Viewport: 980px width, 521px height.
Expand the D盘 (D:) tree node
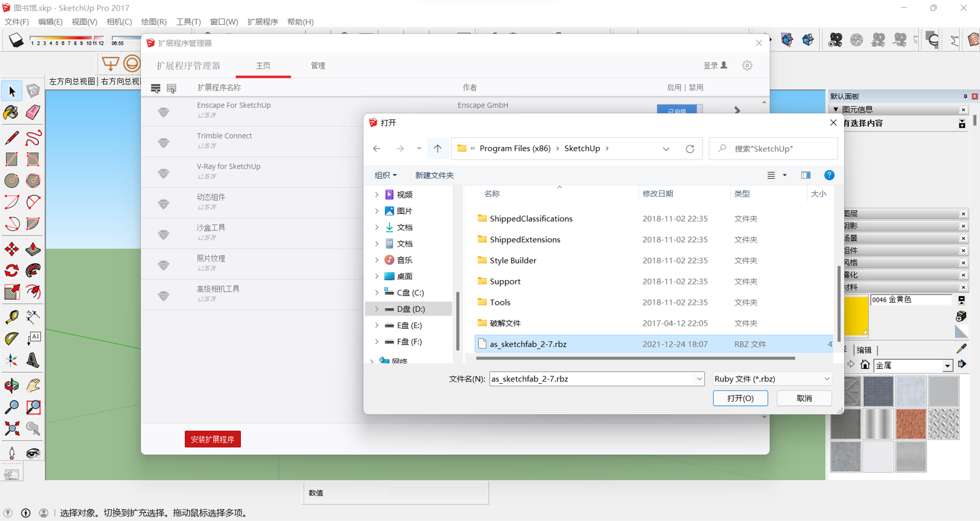[376, 309]
